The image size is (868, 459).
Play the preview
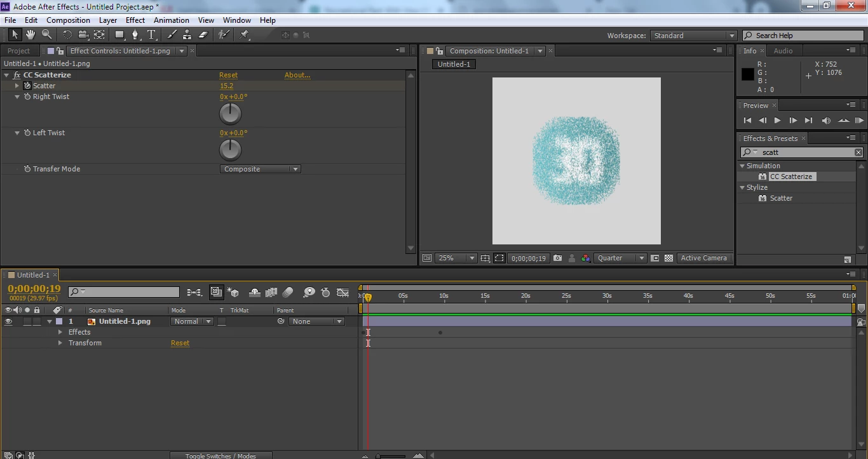777,121
